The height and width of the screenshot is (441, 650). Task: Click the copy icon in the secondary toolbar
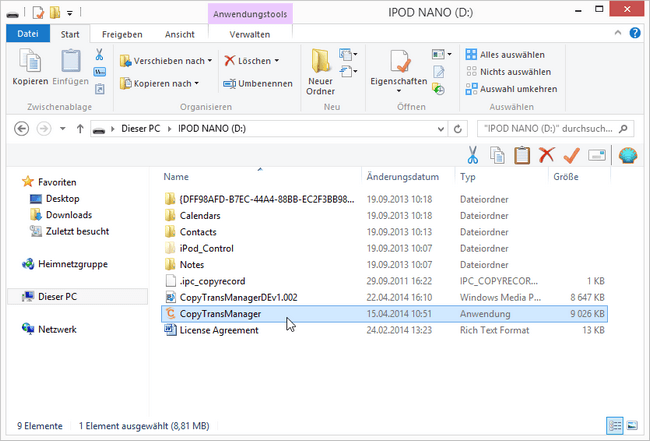(x=497, y=155)
